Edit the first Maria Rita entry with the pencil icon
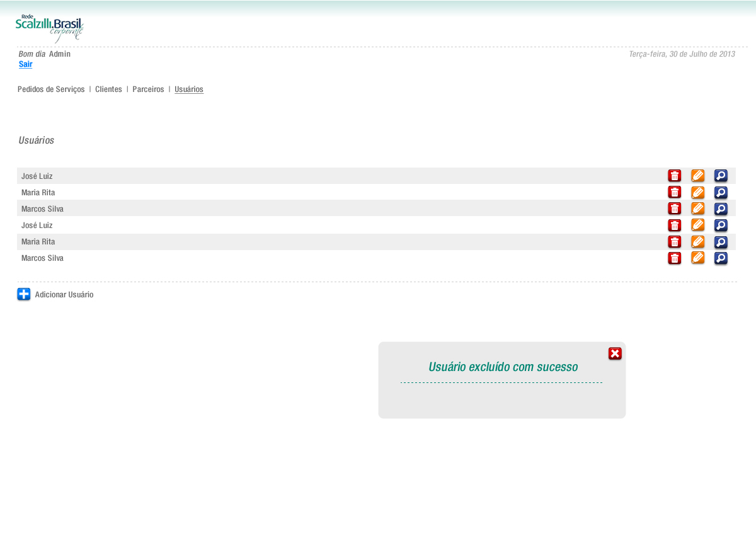Screen dimensions: 756x543 (x=697, y=192)
